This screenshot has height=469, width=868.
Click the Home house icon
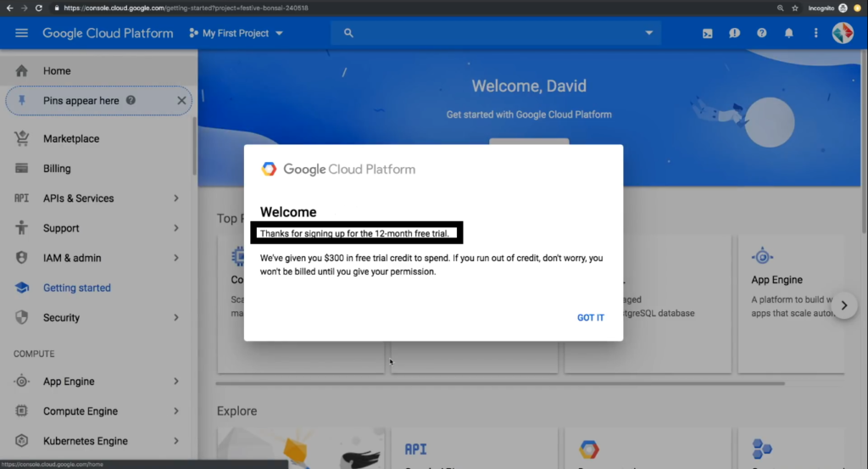point(21,71)
